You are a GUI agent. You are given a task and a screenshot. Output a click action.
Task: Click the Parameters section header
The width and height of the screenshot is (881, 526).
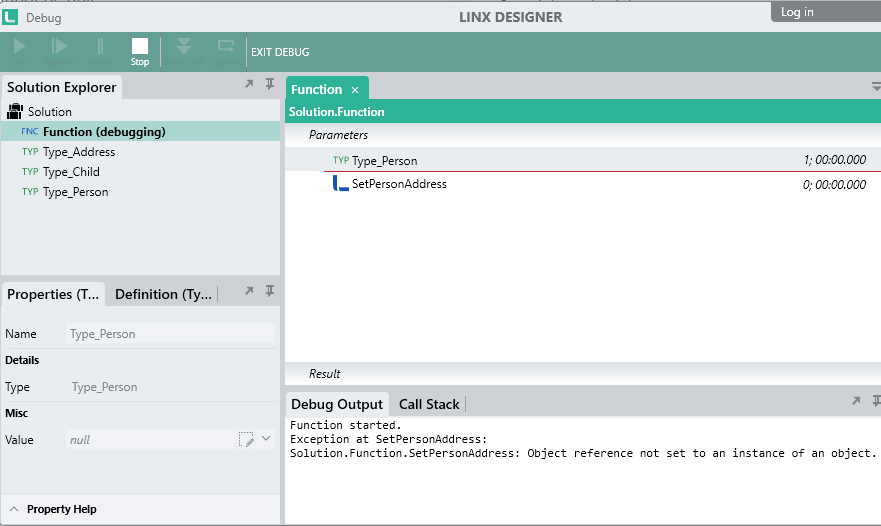point(338,135)
